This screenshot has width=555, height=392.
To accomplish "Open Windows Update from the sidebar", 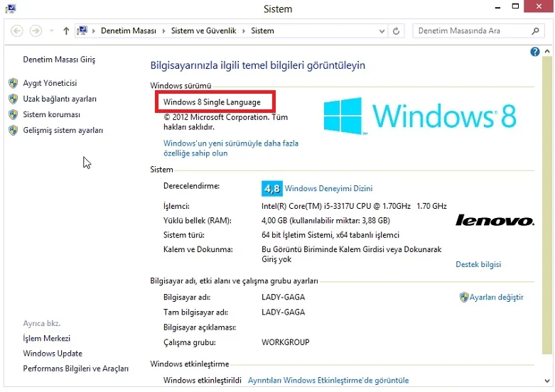I will pyautogui.click(x=53, y=354).
